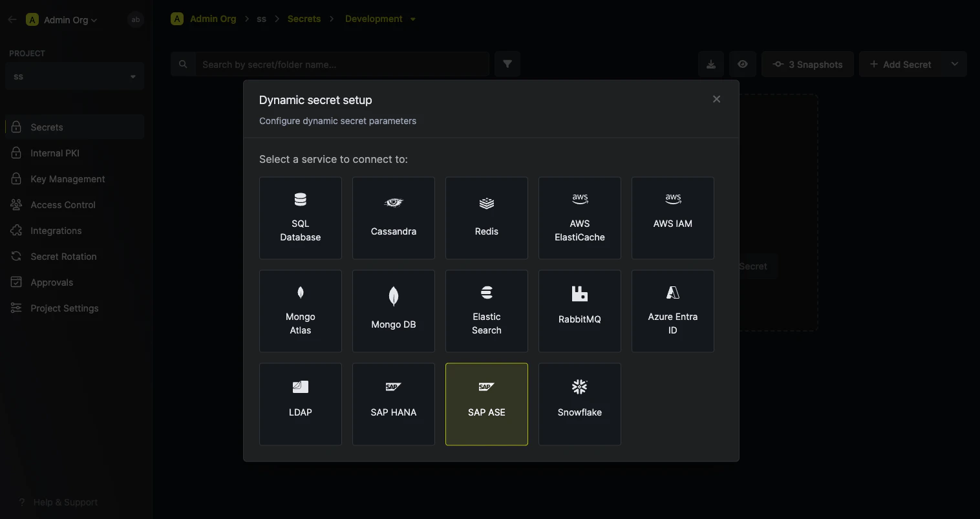This screenshot has width=980, height=519.
Task: Open Access Control in the sidebar
Action: [x=75, y=204]
